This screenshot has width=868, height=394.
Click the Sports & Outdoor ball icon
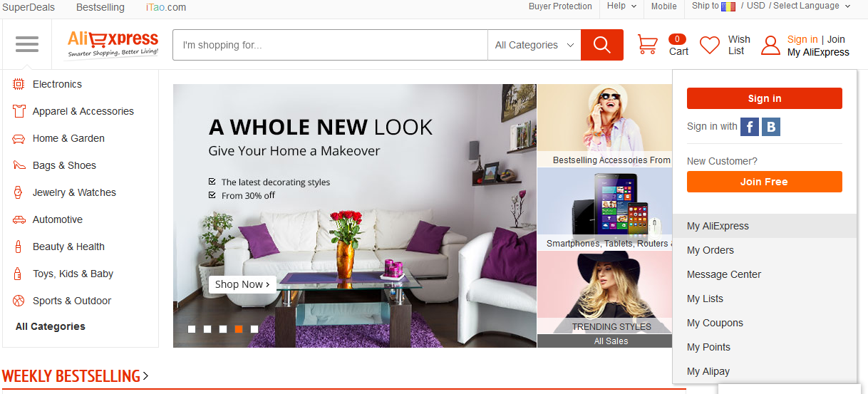pos(19,301)
